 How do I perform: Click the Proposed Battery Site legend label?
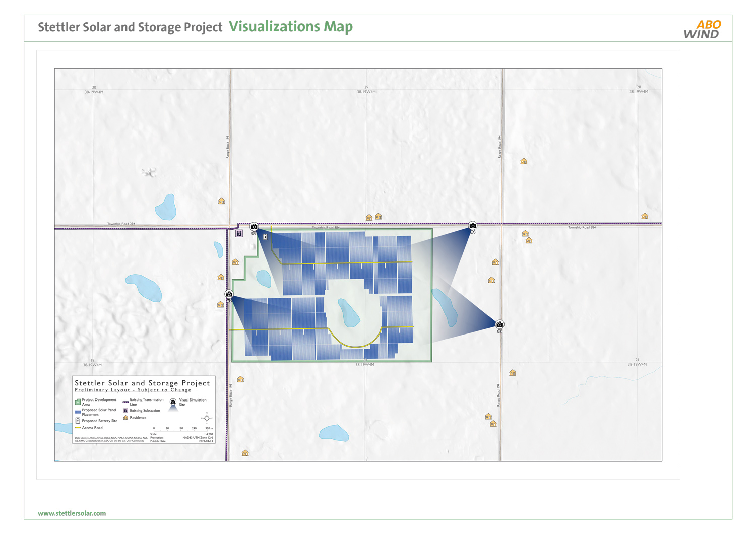100,421
